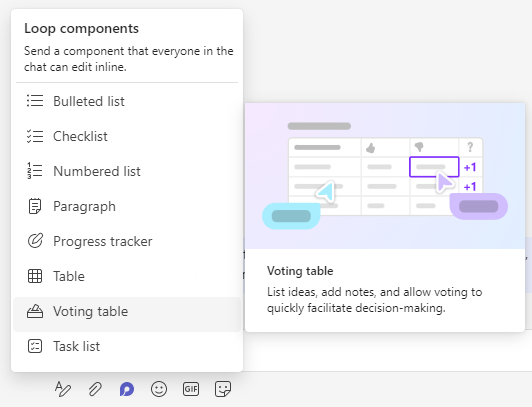Click the Progress tracker icon
This screenshot has width=532, height=407.
(35, 241)
